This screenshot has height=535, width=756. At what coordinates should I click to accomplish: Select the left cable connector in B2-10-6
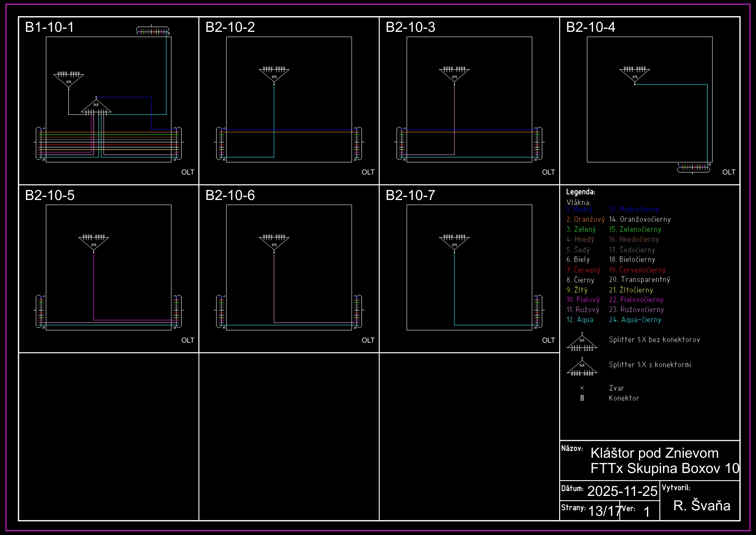point(220,311)
